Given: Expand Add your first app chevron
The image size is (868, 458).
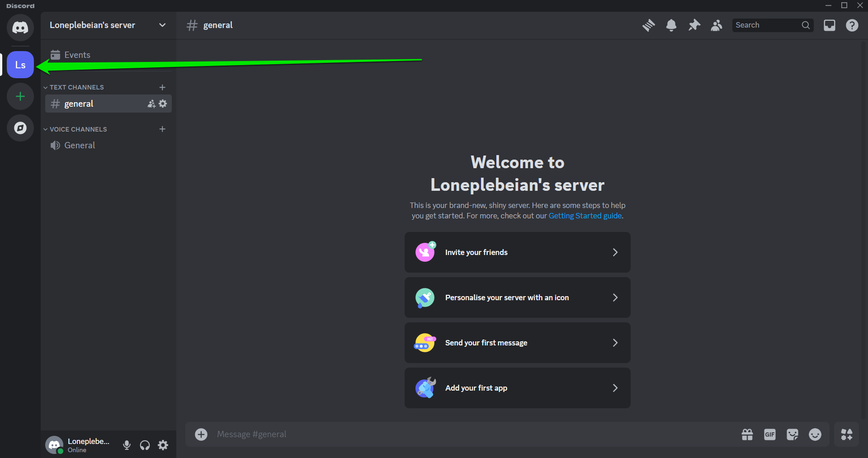Looking at the screenshot, I should [x=615, y=388].
